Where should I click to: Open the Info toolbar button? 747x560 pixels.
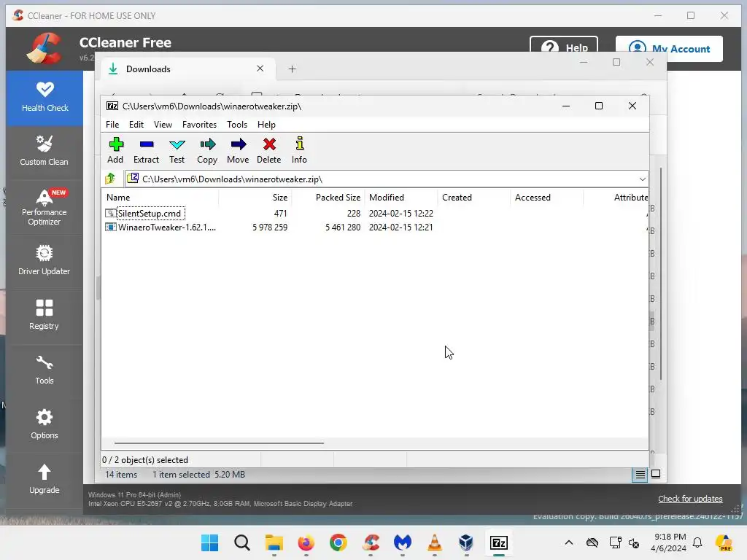(x=299, y=150)
